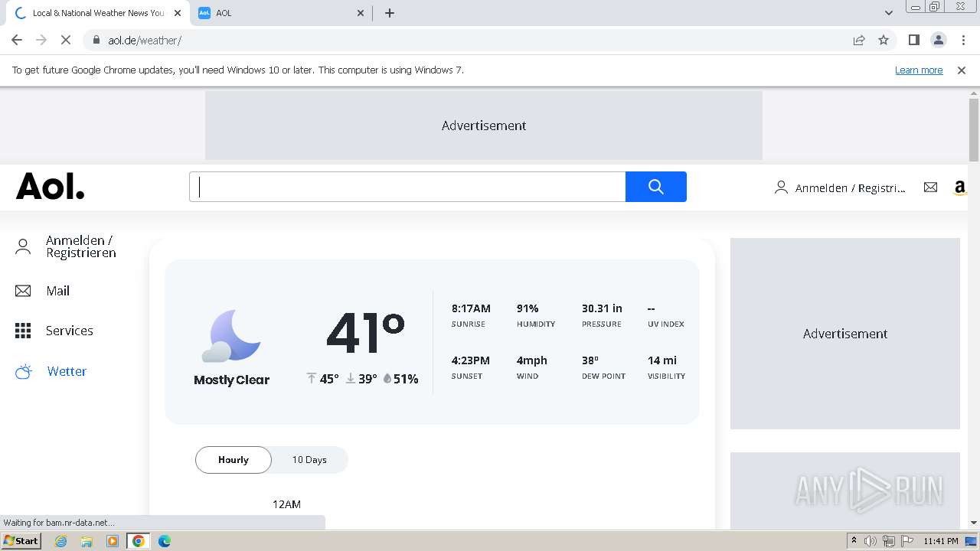Click the sidebar Mail envelope icon
The image size is (980, 551).
click(23, 291)
